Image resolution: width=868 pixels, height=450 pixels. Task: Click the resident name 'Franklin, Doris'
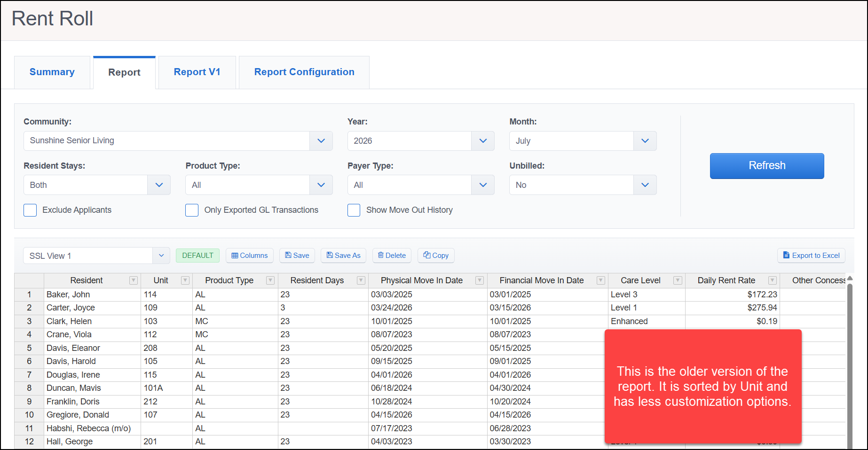[73, 402]
